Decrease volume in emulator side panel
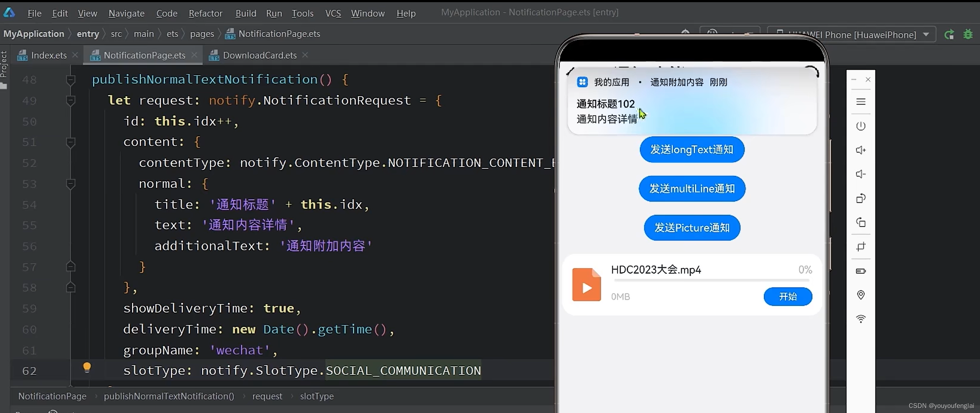 click(x=861, y=174)
